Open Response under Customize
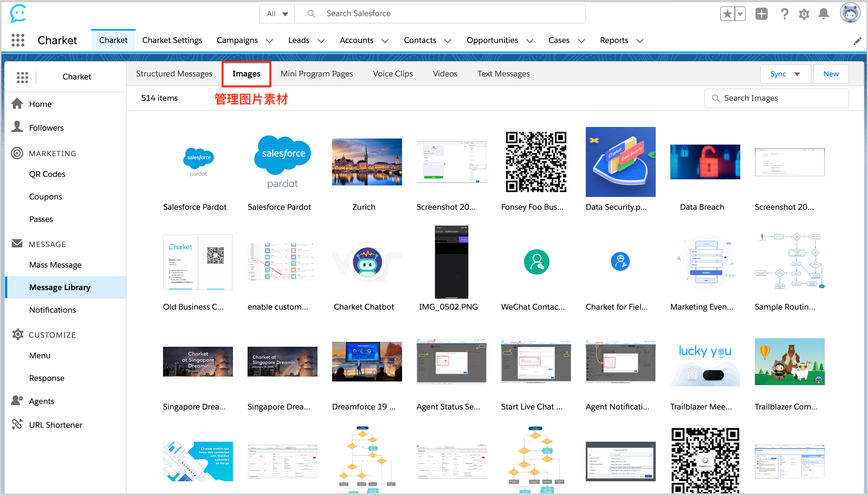Screen dimensions: 868x495 (47, 378)
